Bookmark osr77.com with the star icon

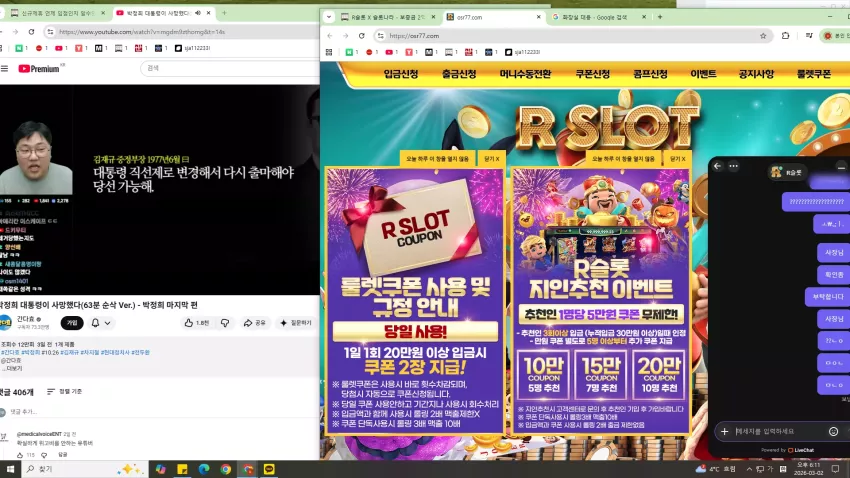(x=763, y=36)
